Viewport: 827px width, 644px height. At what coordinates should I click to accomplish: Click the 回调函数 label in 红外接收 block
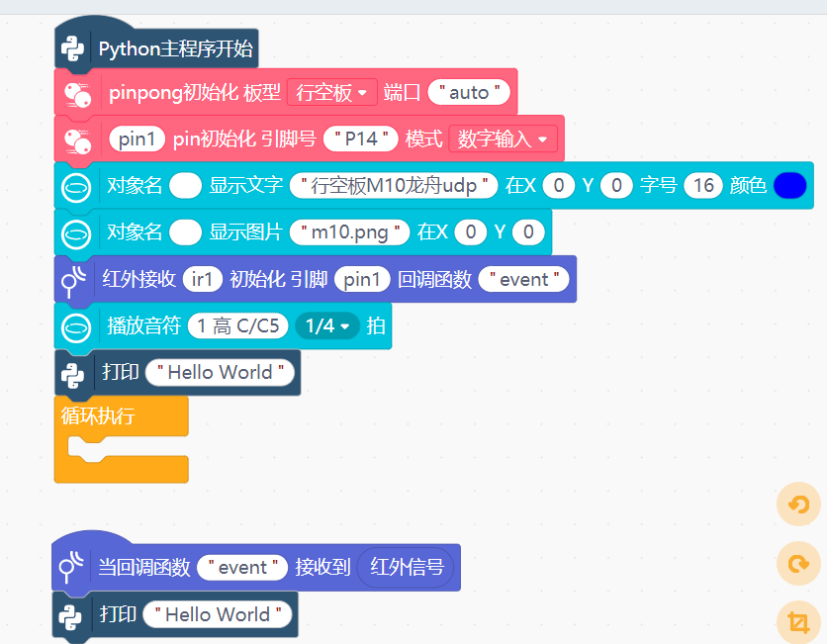(434, 279)
